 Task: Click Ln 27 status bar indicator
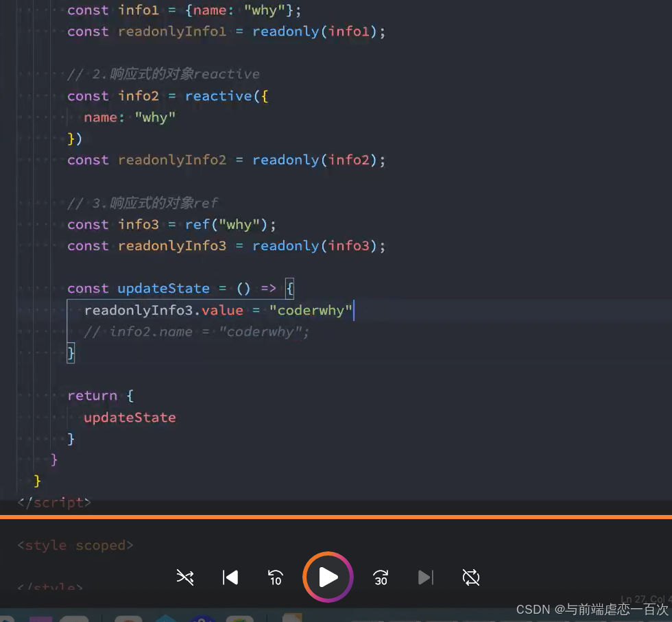coord(645,599)
